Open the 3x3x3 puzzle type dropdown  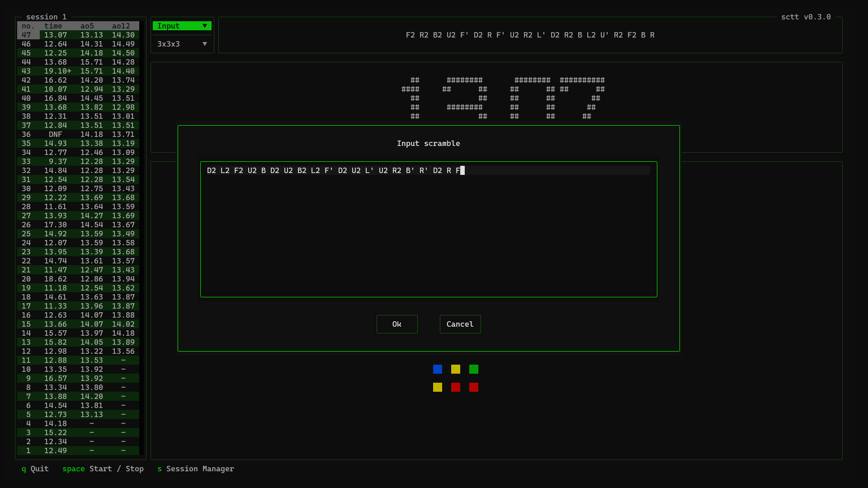pyautogui.click(x=182, y=44)
